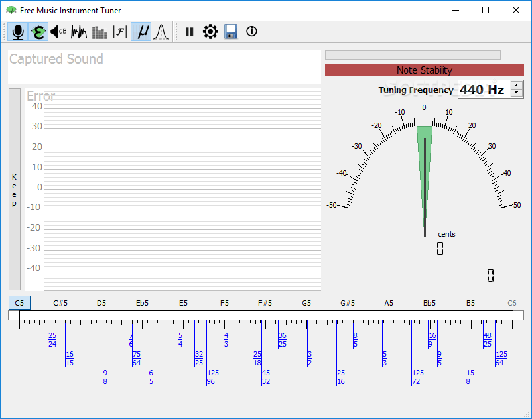
Task: Click the pause capture icon
Action: click(189, 31)
